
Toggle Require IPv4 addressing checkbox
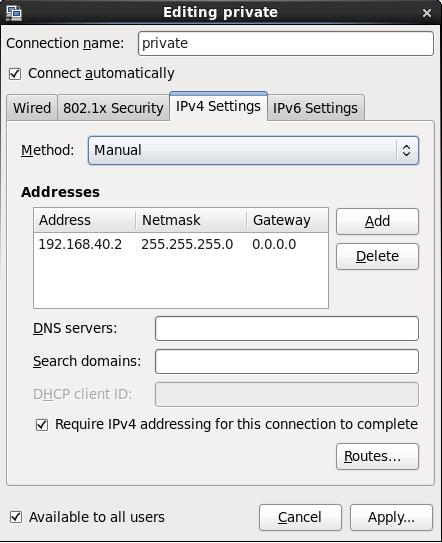pos(42,425)
